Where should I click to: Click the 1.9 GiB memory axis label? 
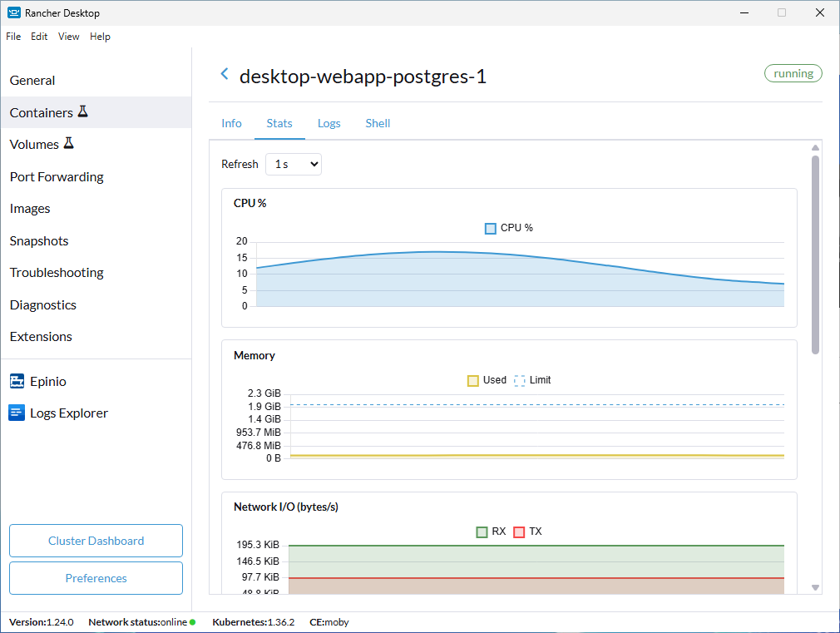(x=264, y=406)
